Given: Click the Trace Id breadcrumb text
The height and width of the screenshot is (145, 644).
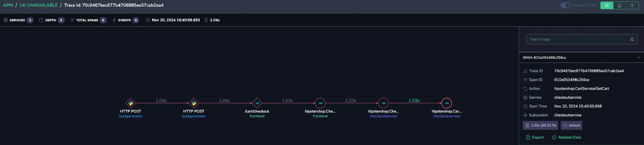Looking at the screenshot, I should click(x=114, y=5).
